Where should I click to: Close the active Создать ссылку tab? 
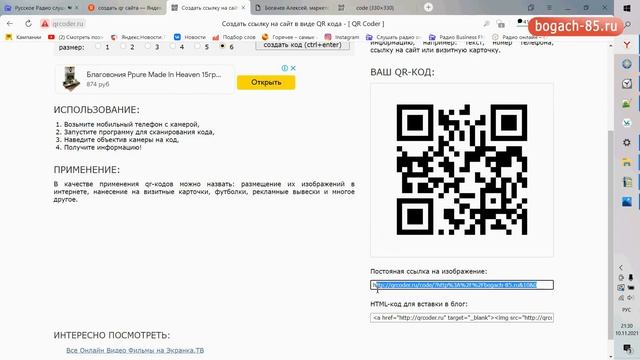point(243,8)
